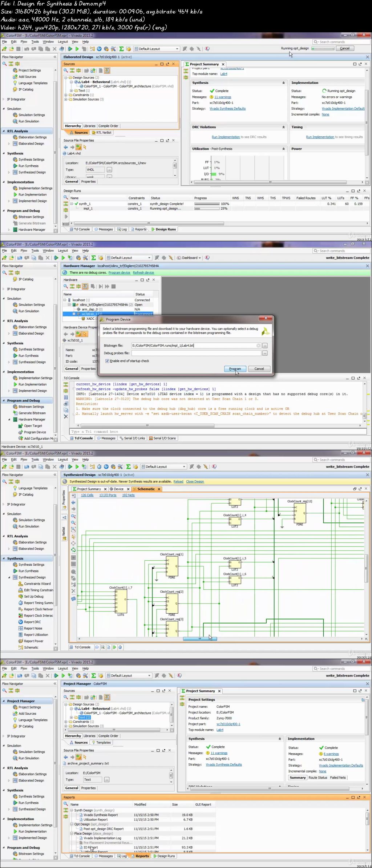Click 6 warnings link under Implementation

331,754
